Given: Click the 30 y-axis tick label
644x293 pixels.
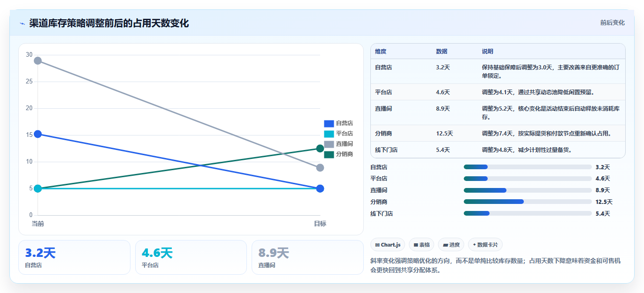Looking at the screenshot, I should click(29, 55).
